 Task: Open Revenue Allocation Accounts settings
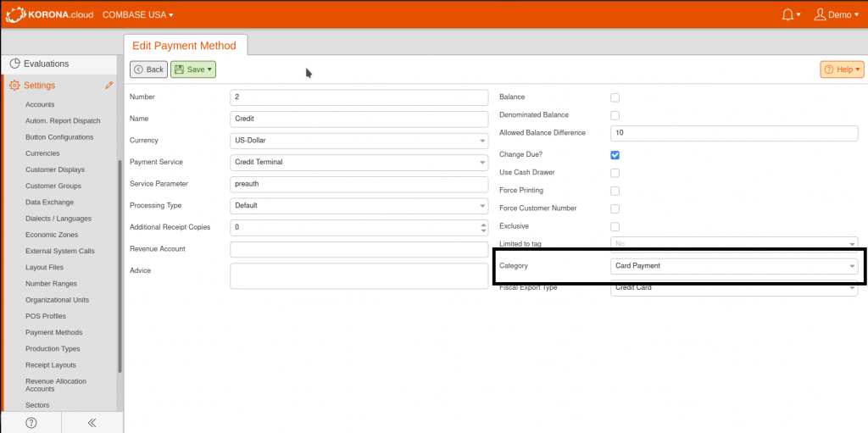click(x=55, y=385)
